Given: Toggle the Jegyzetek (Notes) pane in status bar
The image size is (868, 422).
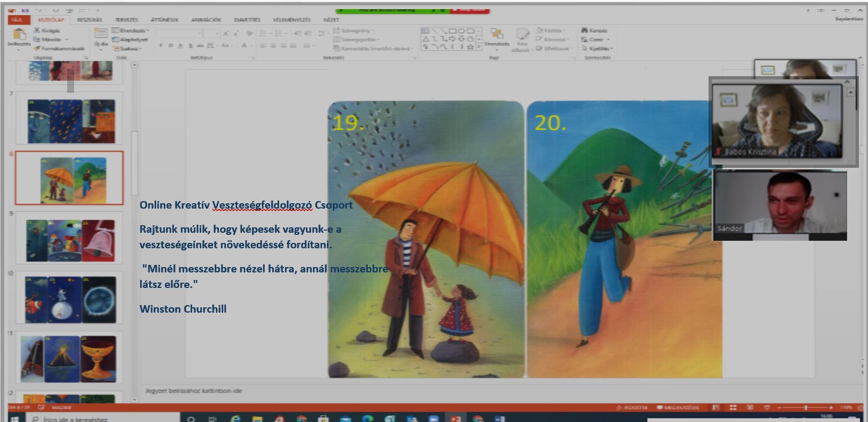Looking at the screenshot, I should (x=632, y=408).
